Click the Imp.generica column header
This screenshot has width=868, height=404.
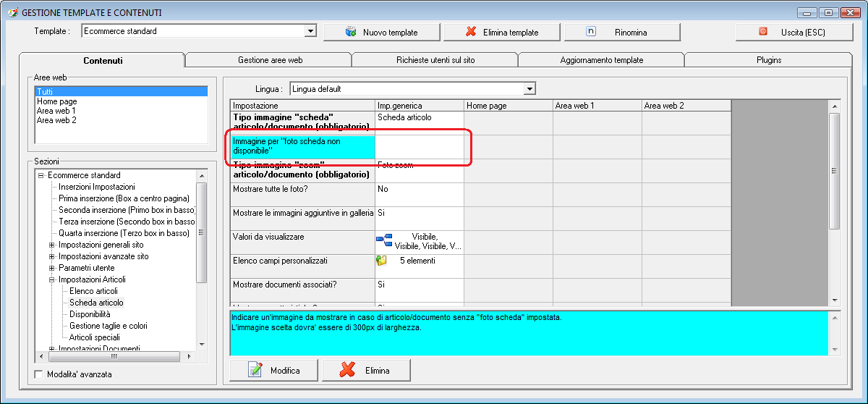420,106
